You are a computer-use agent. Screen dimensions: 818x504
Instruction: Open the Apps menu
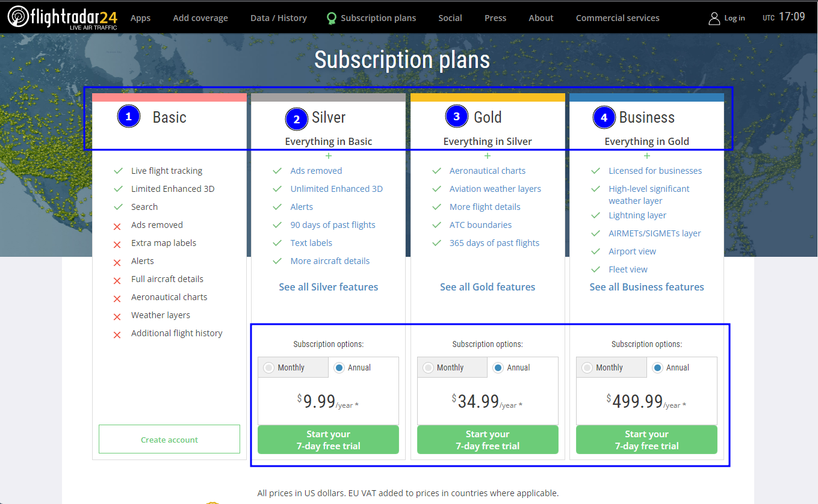140,18
